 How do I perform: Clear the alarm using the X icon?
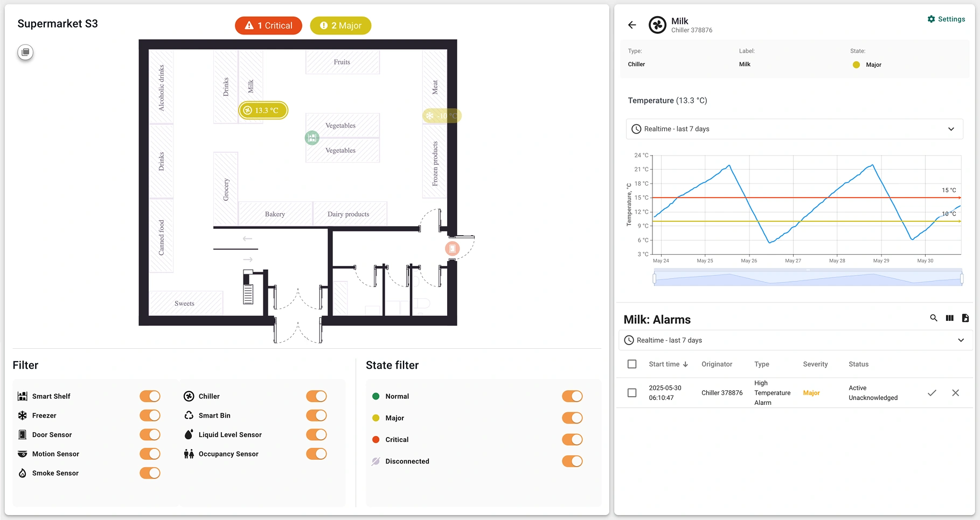(956, 393)
